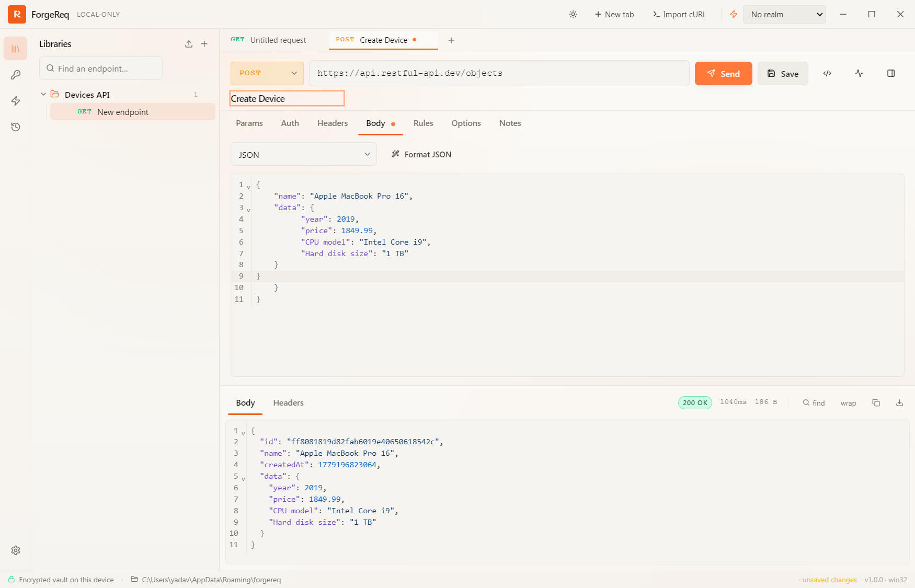The image size is (915, 588).
Task: Fold the "data" object in response body
Action: (x=243, y=478)
